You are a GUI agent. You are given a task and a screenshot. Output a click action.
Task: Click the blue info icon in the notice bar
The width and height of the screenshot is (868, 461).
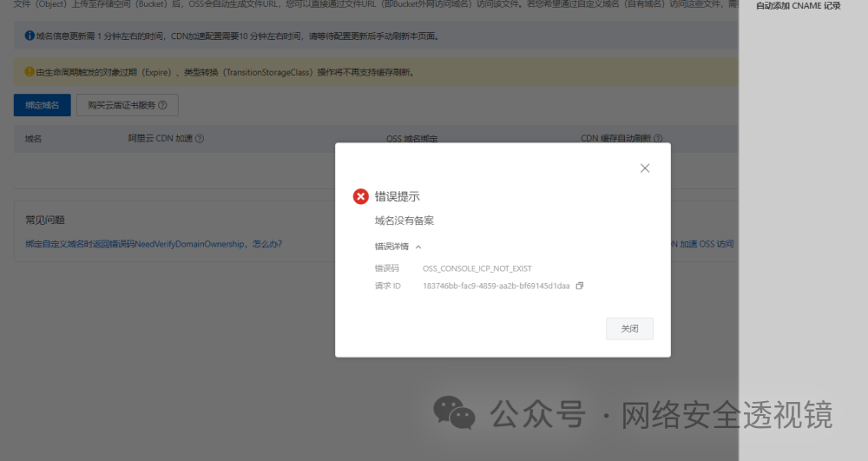[x=30, y=36]
